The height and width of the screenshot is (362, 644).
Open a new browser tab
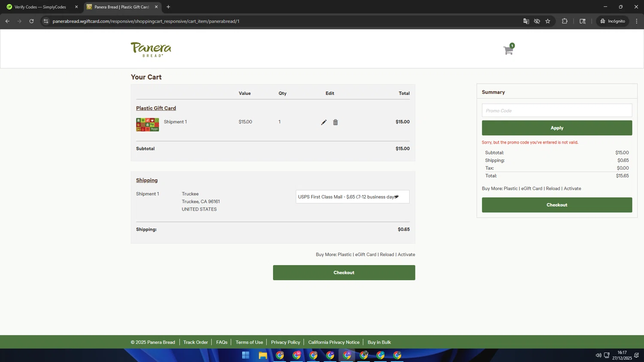coord(168,7)
